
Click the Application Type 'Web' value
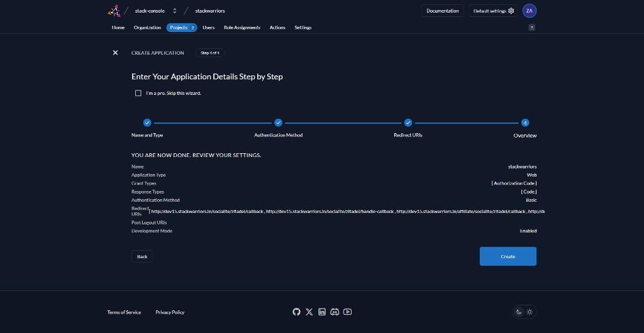pyautogui.click(x=531, y=175)
